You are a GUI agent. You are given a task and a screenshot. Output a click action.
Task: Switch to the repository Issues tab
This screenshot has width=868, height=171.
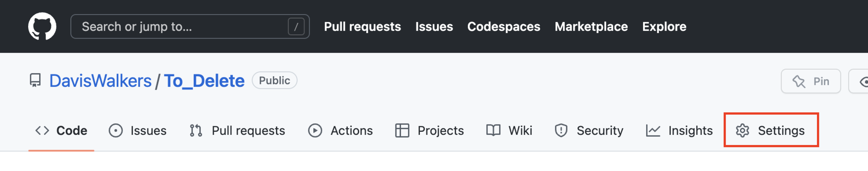click(138, 131)
